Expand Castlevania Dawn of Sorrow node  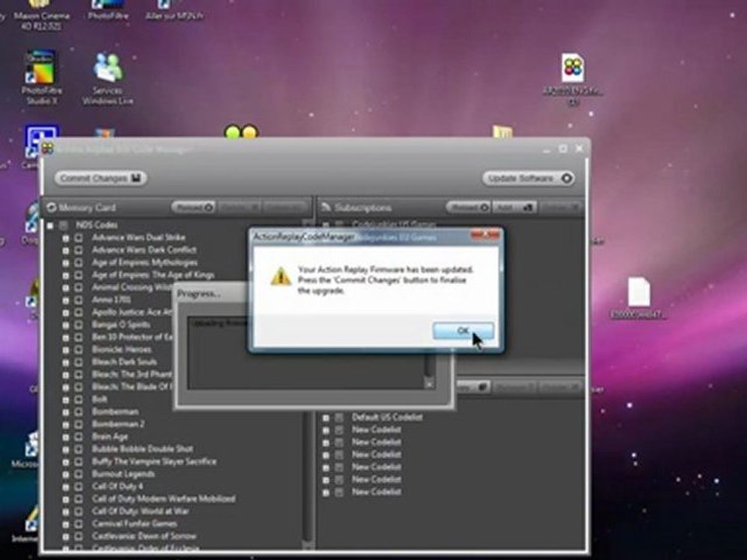pyautogui.click(x=65, y=536)
